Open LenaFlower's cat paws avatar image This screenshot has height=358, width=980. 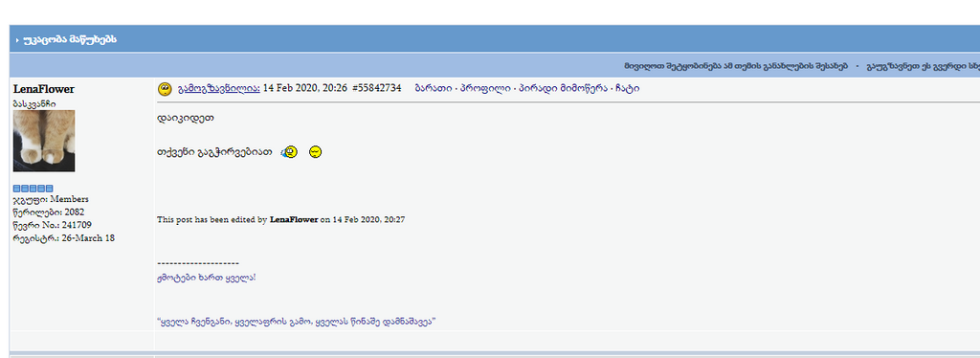tap(44, 142)
